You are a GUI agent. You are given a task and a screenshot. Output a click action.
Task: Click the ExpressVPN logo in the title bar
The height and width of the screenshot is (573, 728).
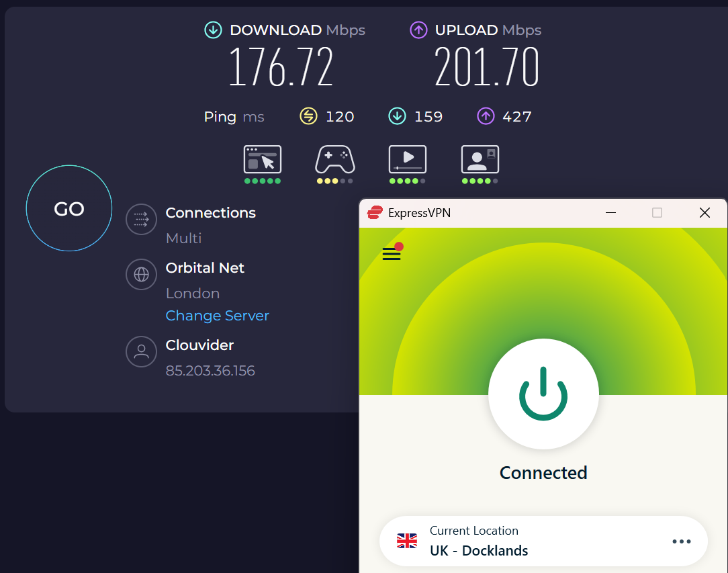(374, 212)
